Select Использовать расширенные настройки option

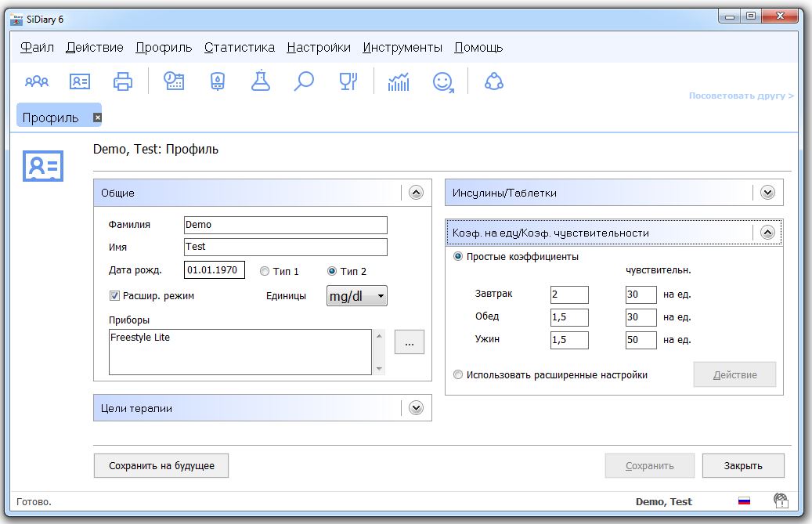pyautogui.click(x=458, y=375)
